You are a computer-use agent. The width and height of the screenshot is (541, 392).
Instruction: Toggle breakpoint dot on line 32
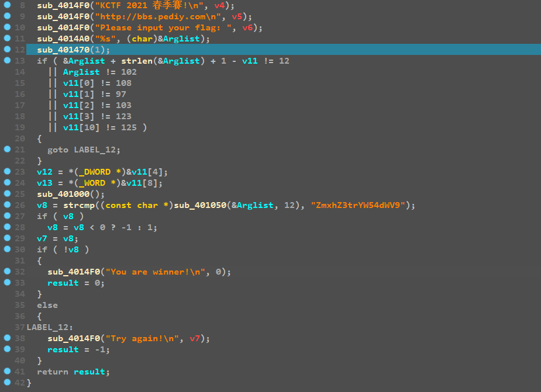pyautogui.click(x=7, y=270)
